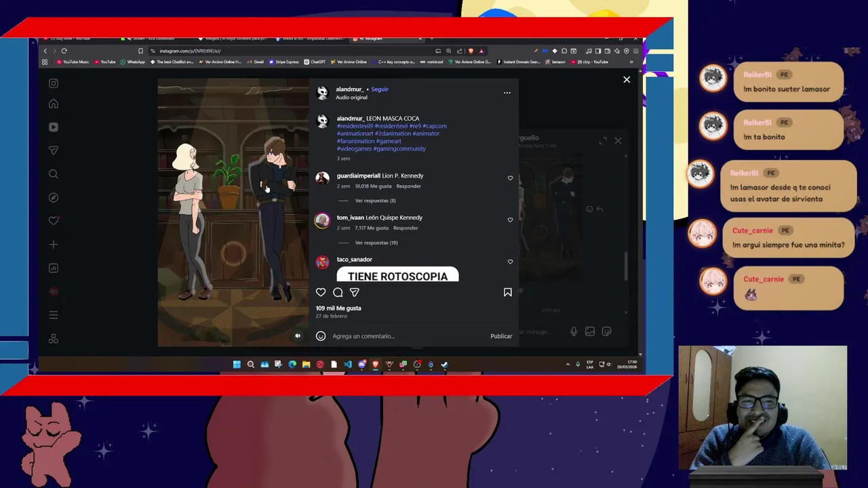Open the WhatsApp bookmark
Screen dimensions: 868x488
(x=133, y=62)
